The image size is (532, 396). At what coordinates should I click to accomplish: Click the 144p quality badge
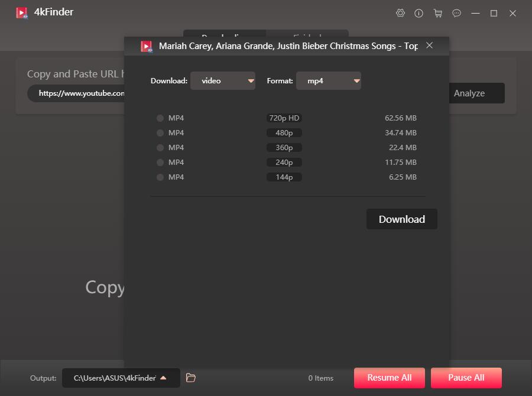tap(284, 177)
